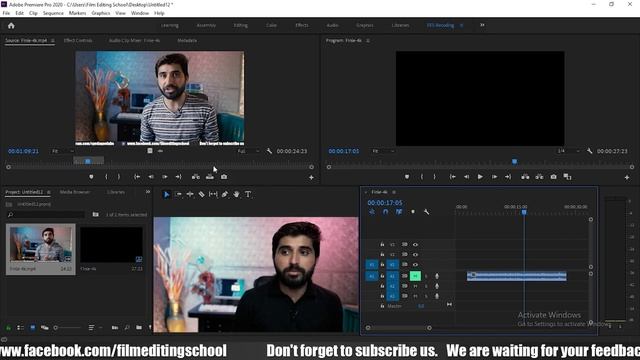
Task: Click timeline timecode 00:00:17:05
Action: point(385,202)
